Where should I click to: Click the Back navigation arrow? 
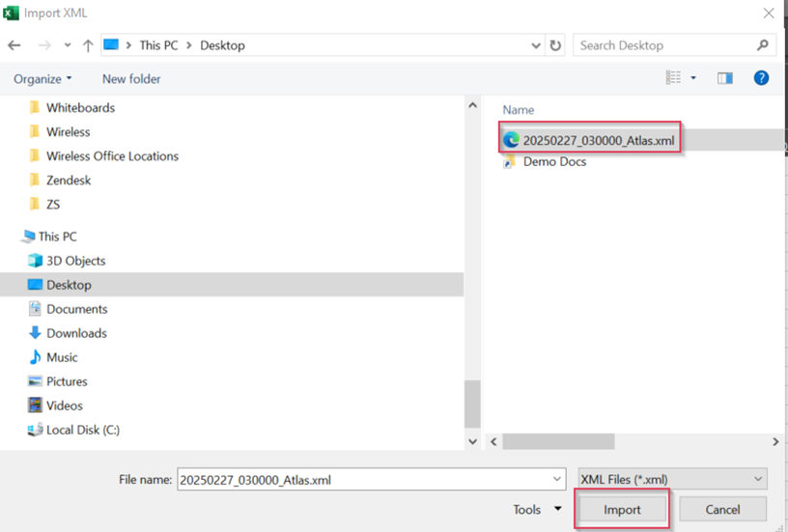[x=14, y=45]
